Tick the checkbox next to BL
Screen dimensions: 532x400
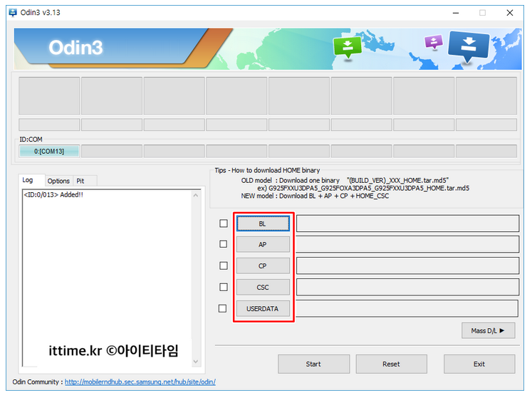pyautogui.click(x=223, y=223)
